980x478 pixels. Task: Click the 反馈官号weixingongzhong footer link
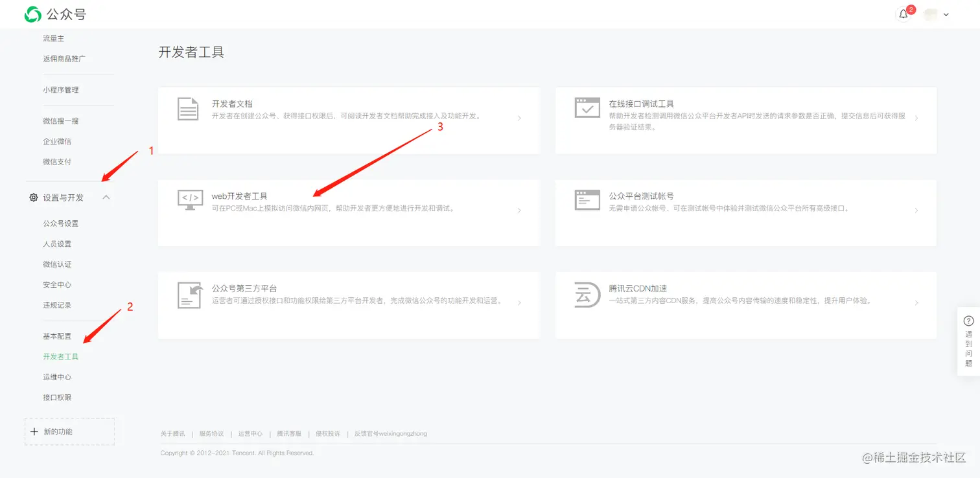point(391,434)
